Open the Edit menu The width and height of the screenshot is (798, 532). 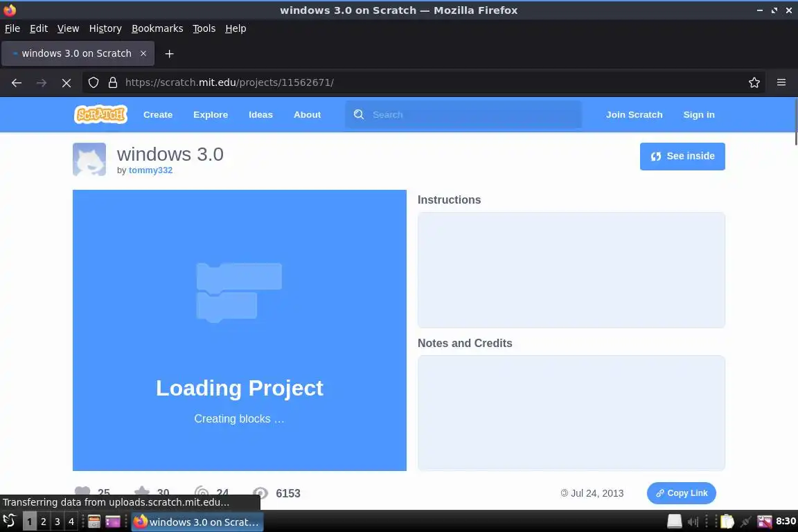coord(39,28)
